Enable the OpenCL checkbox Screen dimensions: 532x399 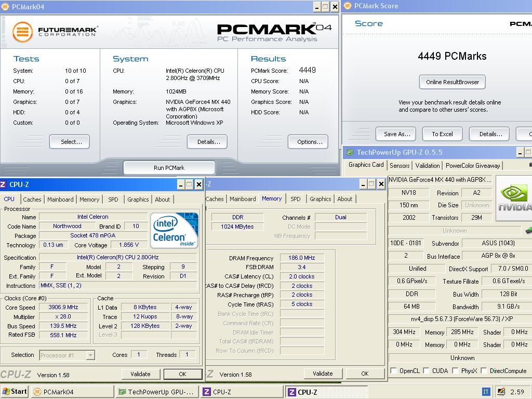394,370
